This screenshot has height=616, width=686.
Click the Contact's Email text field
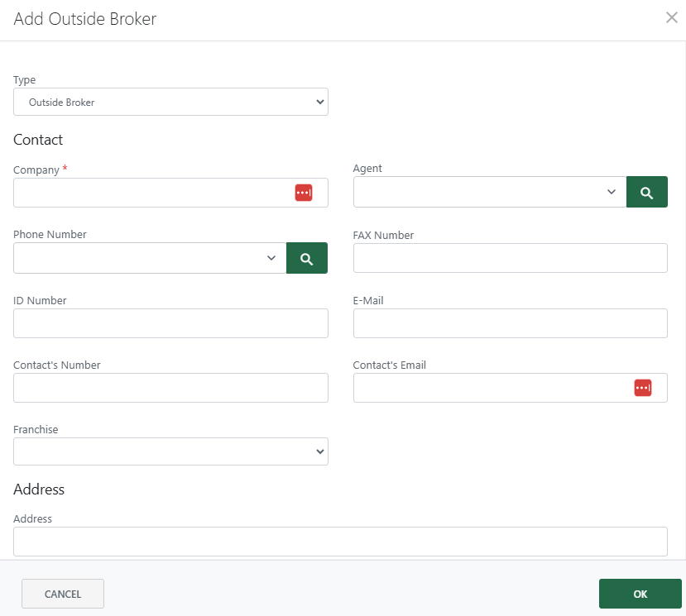click(x=488, y=387)
